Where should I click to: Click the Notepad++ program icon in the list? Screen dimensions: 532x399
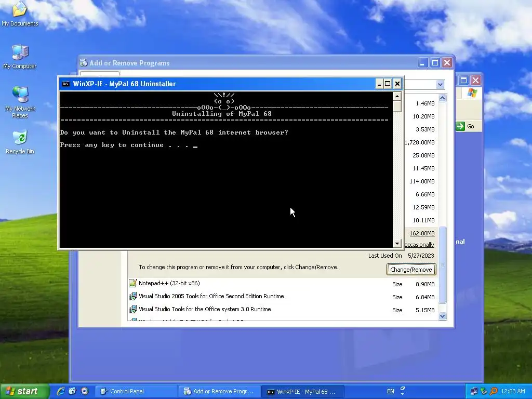click(x=132, y=283)
